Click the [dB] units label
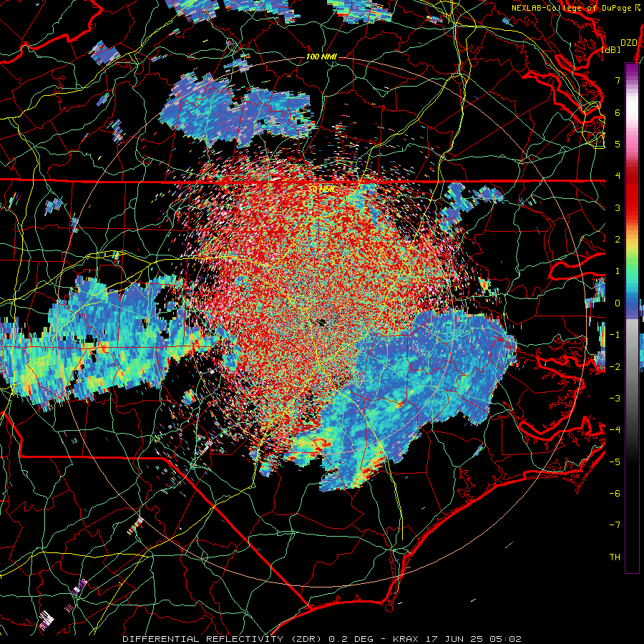The image size is (644, 644). pos(611,49)
